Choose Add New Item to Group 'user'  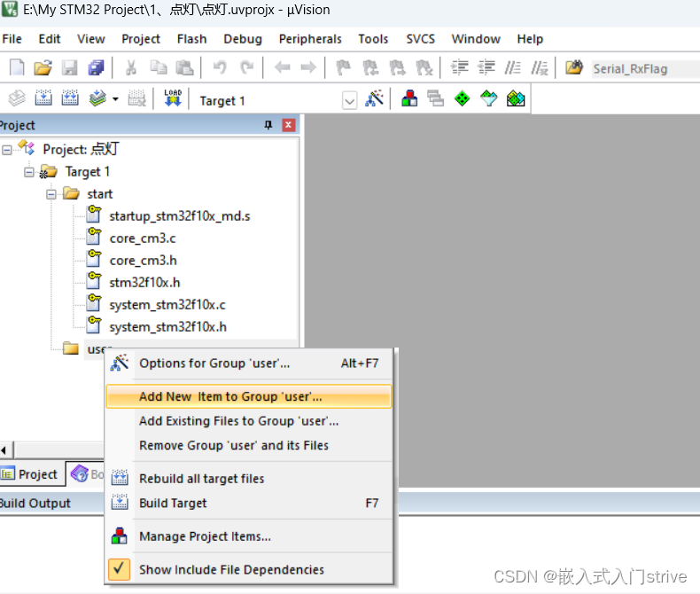point(249,396)
